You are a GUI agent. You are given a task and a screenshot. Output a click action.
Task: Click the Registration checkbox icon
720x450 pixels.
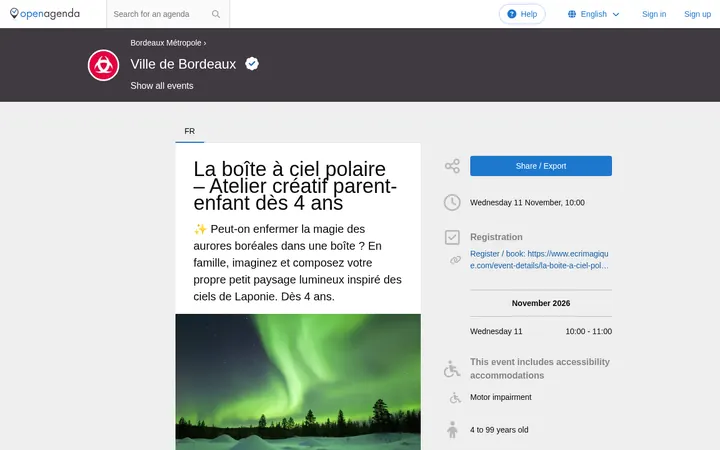(452, 237)
